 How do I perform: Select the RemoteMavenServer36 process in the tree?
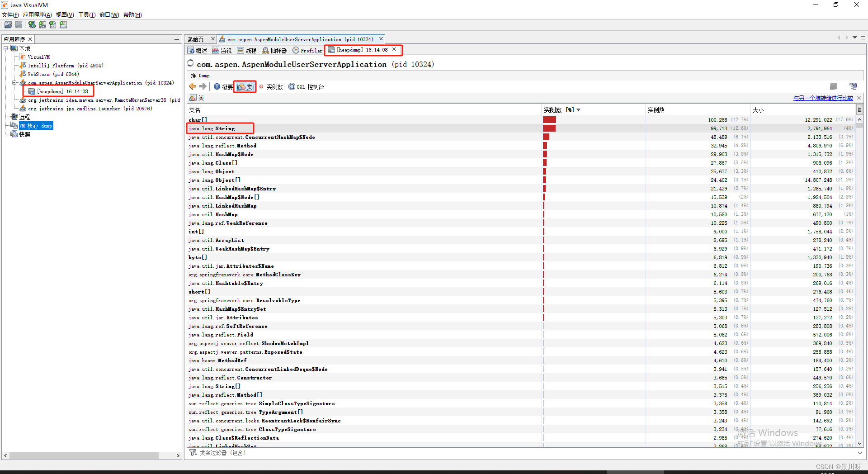tap(104, 100)
